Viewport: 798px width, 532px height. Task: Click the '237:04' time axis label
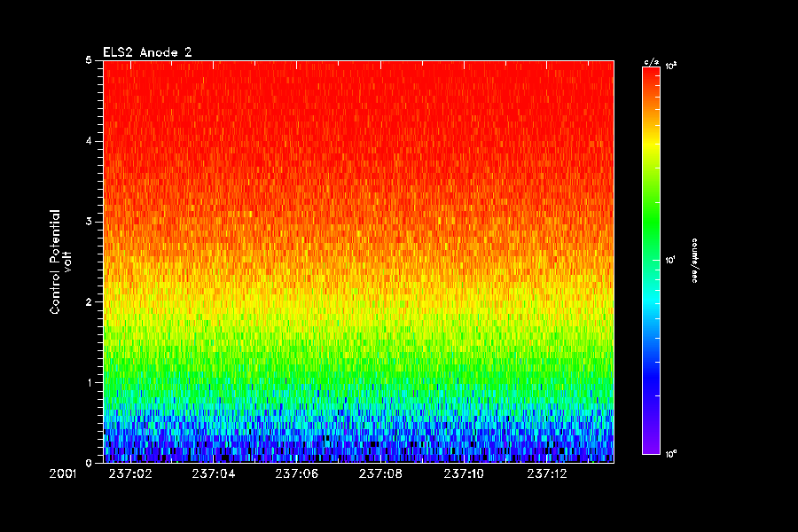tap(214, 474)
